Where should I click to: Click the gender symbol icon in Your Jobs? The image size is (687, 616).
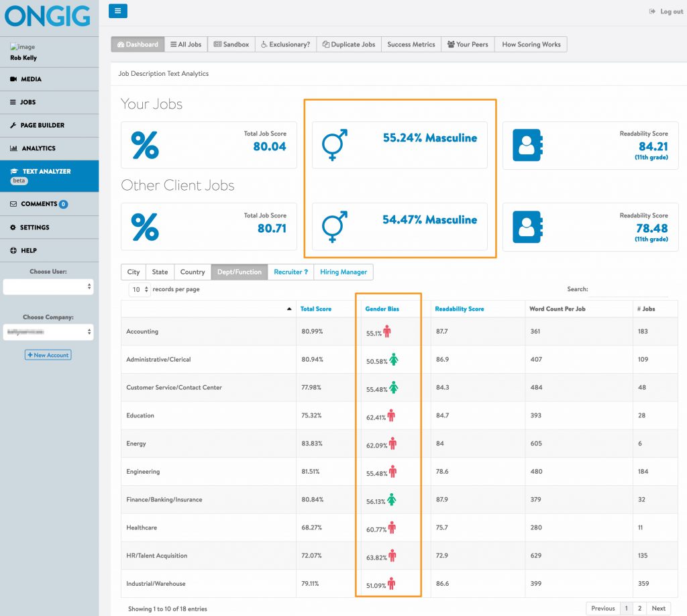tap(335, 145)
